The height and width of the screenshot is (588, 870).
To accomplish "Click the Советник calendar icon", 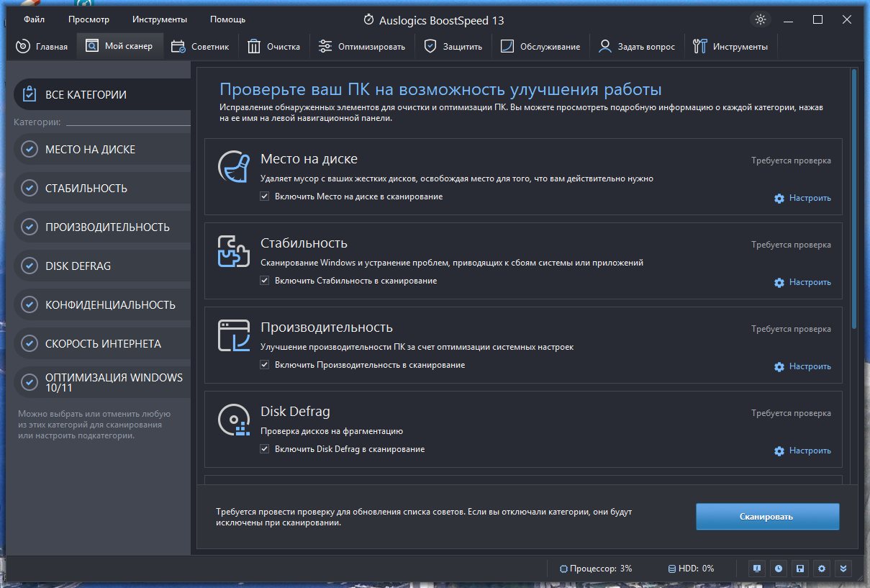I will pyautogui.click(x=178, y=47).
